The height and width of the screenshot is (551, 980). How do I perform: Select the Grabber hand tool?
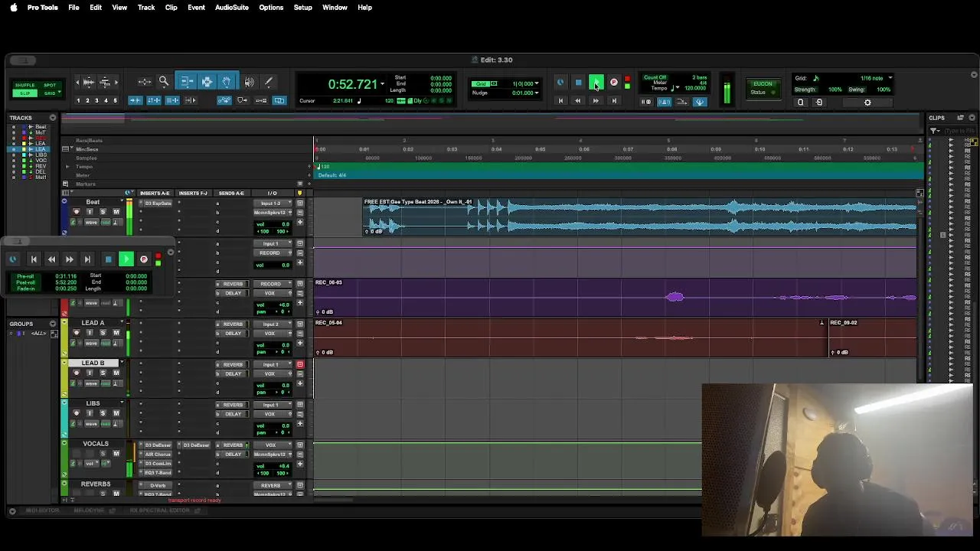coord(227,82)
